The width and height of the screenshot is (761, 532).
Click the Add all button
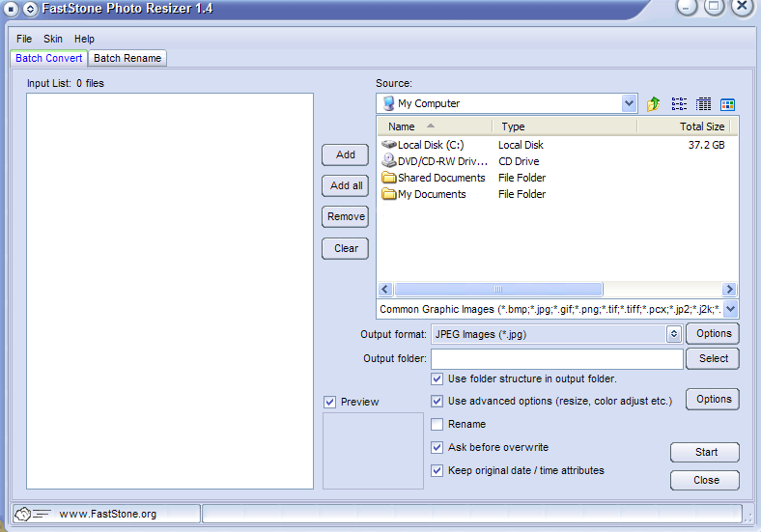pyautogui.click(x=345, y=185)
